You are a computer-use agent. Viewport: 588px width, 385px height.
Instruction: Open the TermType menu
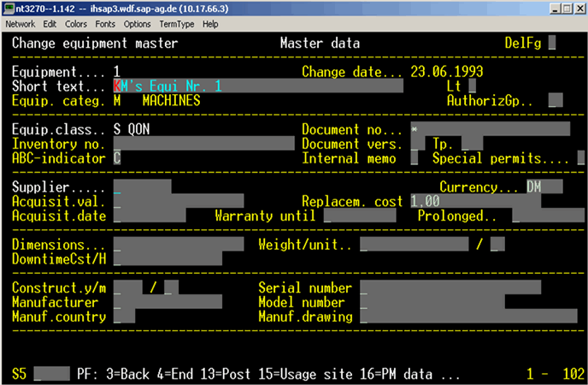click(x=176, y=24)
